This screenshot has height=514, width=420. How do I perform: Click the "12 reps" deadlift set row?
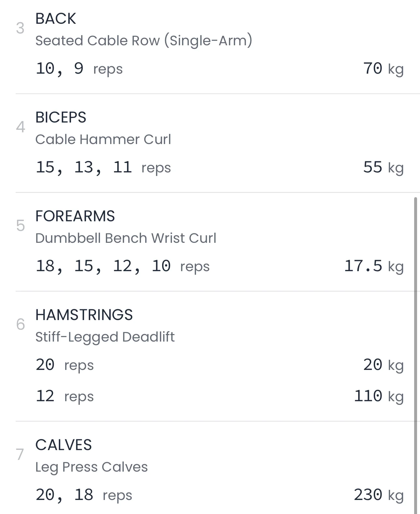tap(64, 396)
